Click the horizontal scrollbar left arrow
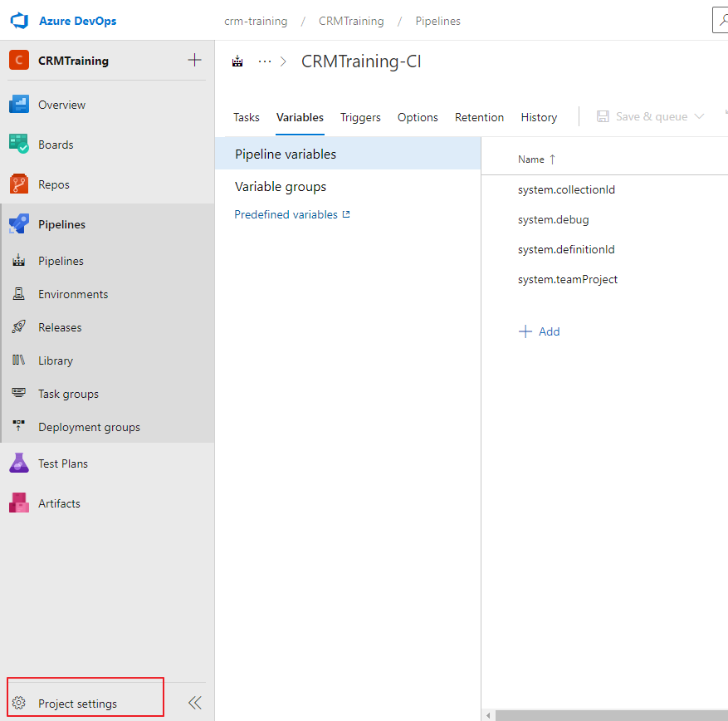This screenshot has height=721, width=728. tap(488, 715)
